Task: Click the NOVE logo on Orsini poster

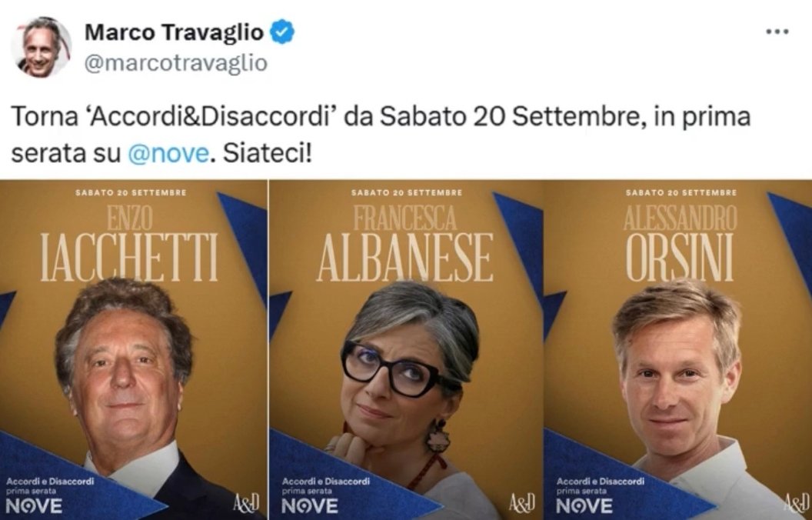Action: pos(584,505)
